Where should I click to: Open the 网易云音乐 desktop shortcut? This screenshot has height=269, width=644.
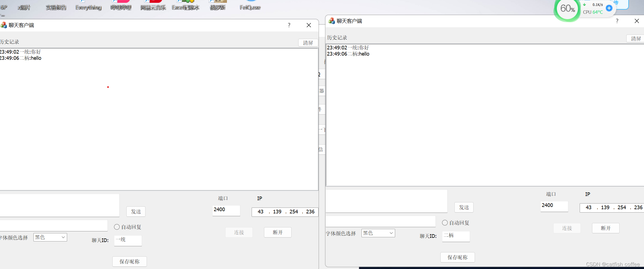(153, 5)
